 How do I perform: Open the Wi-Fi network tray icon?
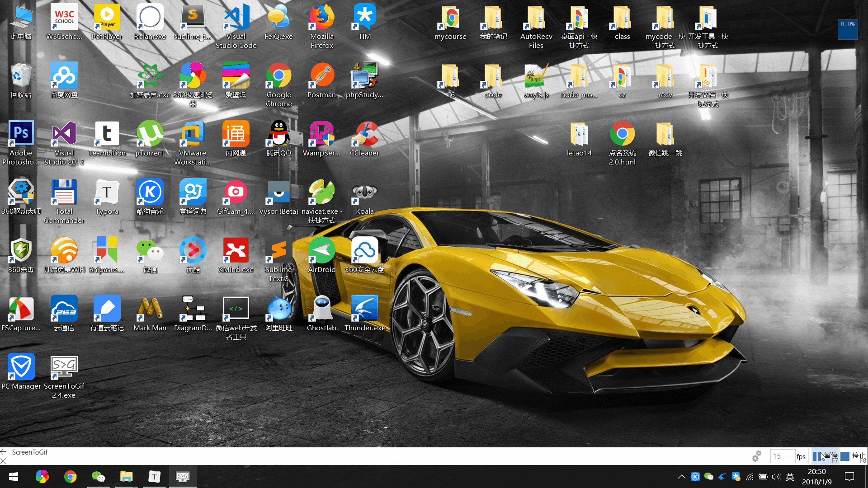tap(750, 477)
